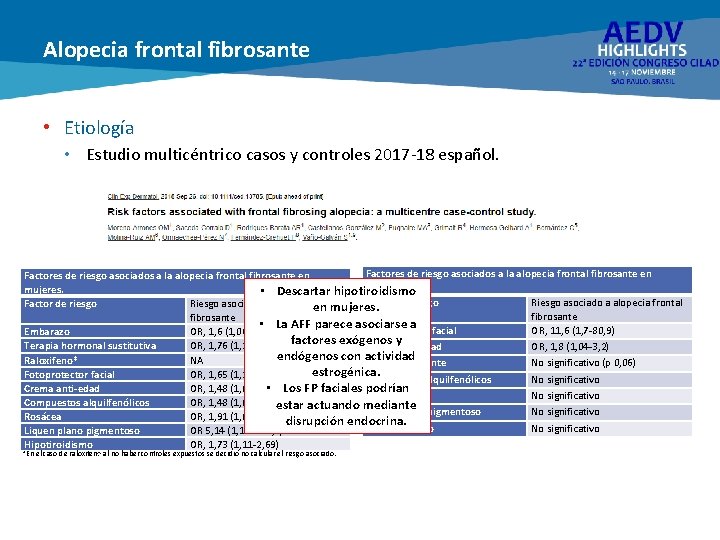This screenshot has width=720, height=540.
Task: Click 'Descartar hipotiroidismo en mujeres' callout bullet
Action: [346, 299]
